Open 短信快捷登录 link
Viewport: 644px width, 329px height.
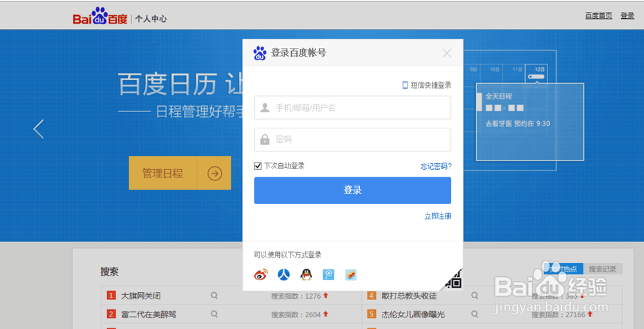431,85
